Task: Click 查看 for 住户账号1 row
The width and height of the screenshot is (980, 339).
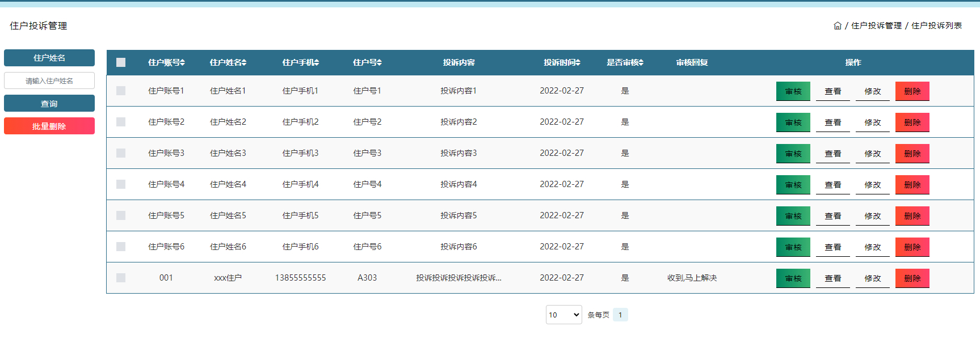Action: pyautogui.click(x=833, y=91)
